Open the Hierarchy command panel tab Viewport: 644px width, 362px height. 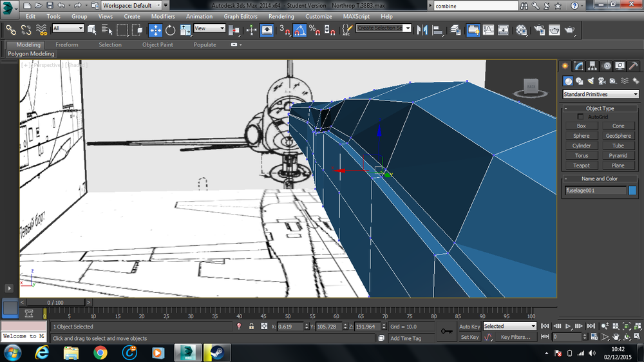[592, 66]
